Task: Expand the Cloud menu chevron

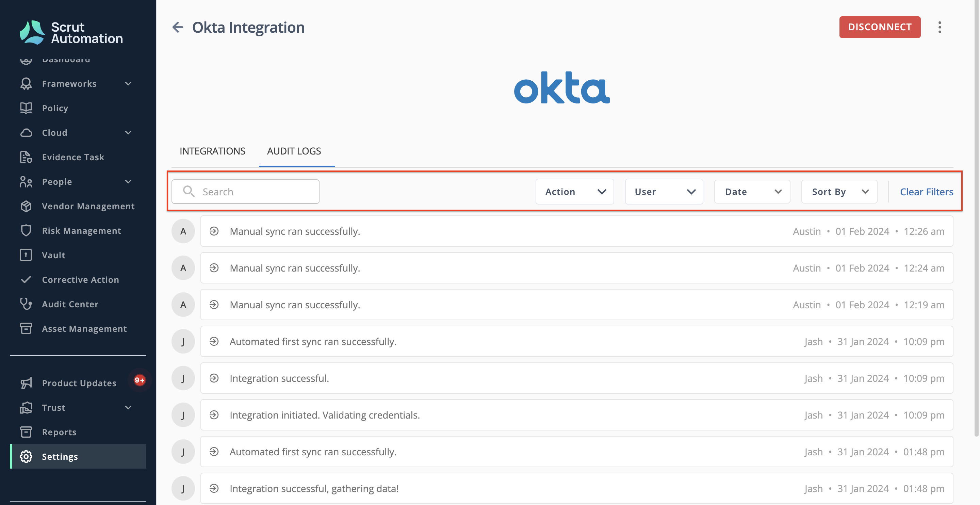Action: click(128, 133)
